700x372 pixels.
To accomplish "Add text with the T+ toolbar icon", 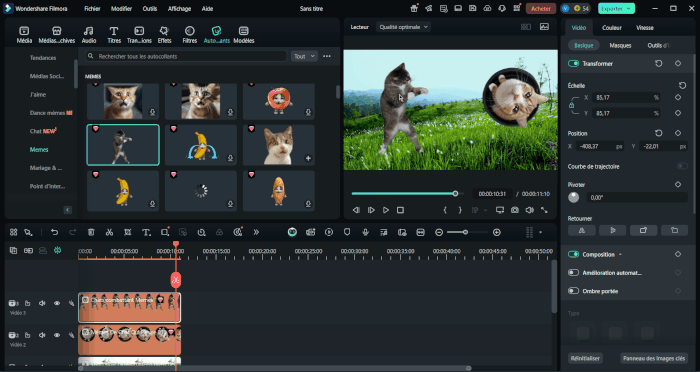I will (x=146, y=232).
